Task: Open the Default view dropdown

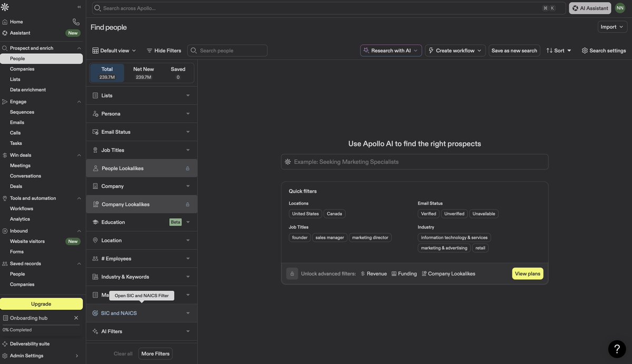Action: pos(114,51)
